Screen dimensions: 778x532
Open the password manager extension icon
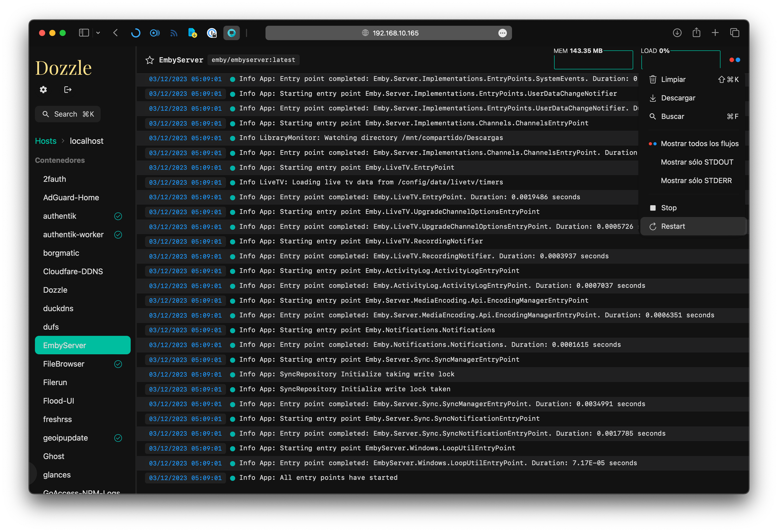tap(212, 33)
